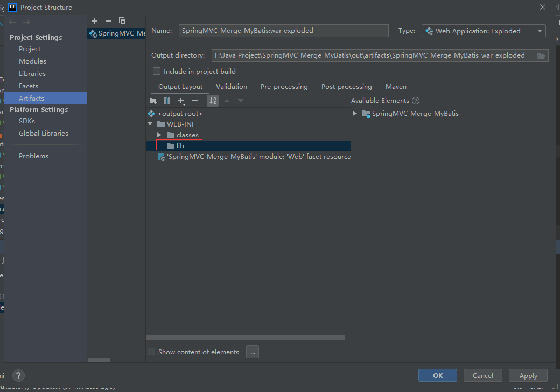Move selected layout element down

(x=241, y=101)
